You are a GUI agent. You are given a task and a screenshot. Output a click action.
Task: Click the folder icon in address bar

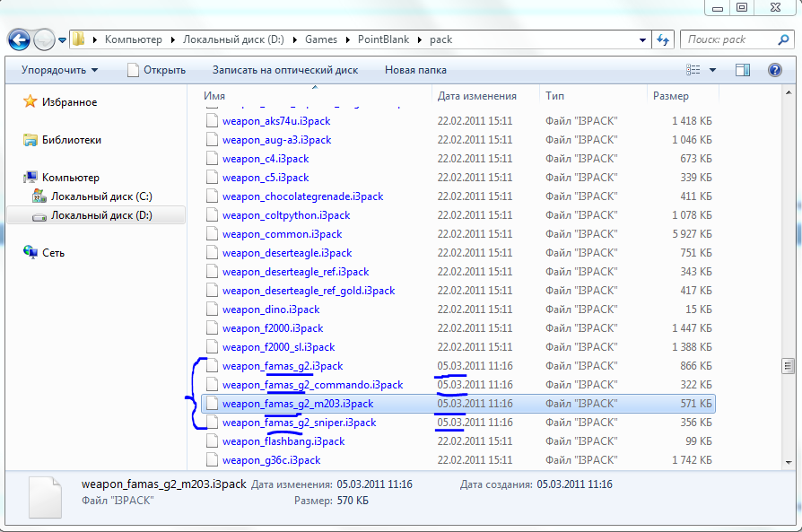click(78, 39)
